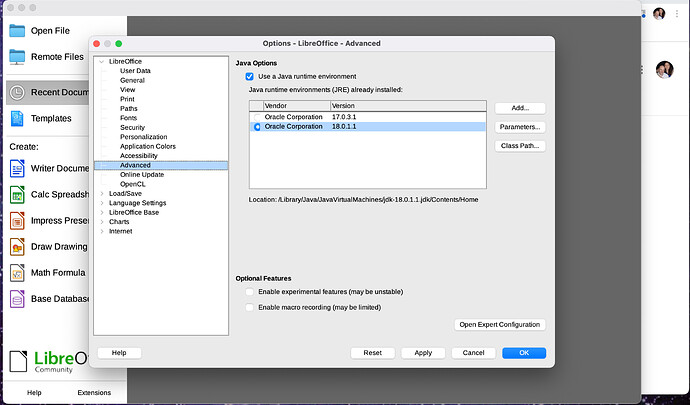Click the Templates document icon

coord(17,118)
